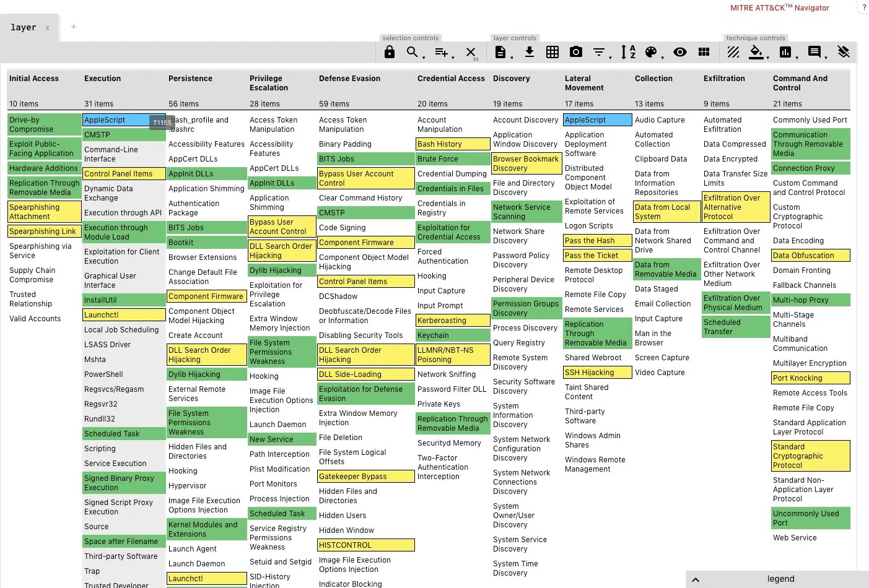Lock multi-technique selection with padlock icon
Image resolution: width=869 pixels, height=588 pixels.
point(390,53)
